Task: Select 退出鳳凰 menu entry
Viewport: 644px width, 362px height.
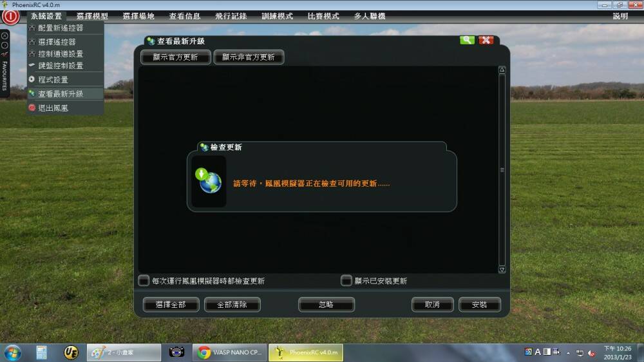Action: click(x=65, y=108)
